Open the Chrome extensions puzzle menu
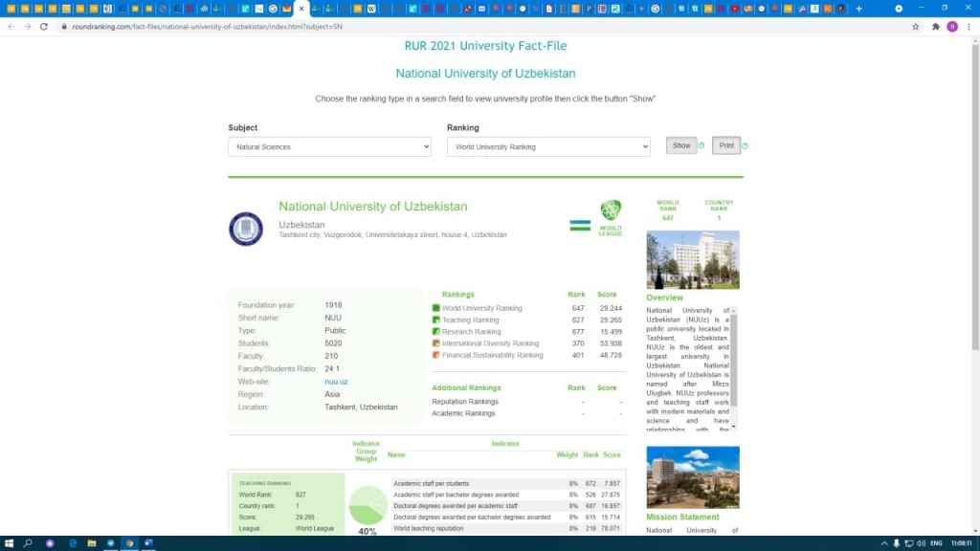980x551 pixels. pos(936,27)
